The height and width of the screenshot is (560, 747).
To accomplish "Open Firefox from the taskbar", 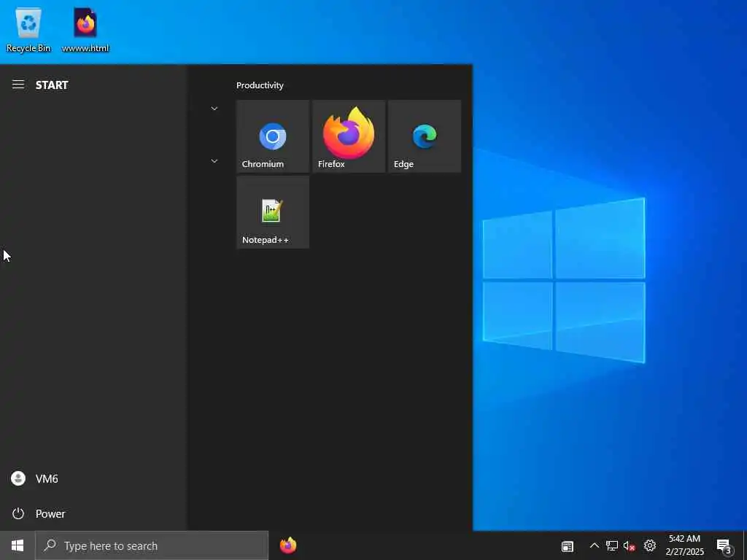I will point(287,545).
